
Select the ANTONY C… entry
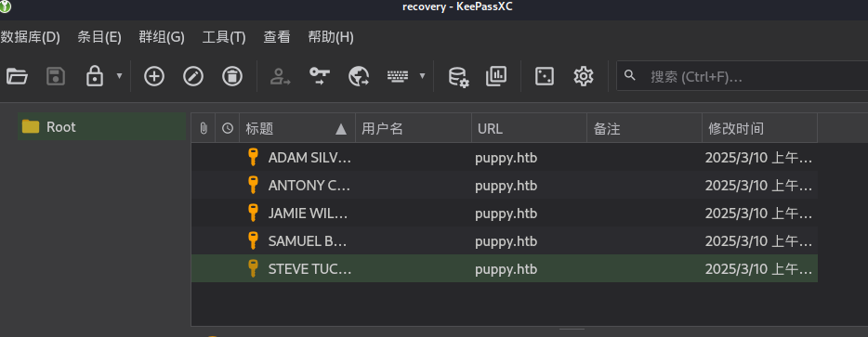(x=505, y=186)
